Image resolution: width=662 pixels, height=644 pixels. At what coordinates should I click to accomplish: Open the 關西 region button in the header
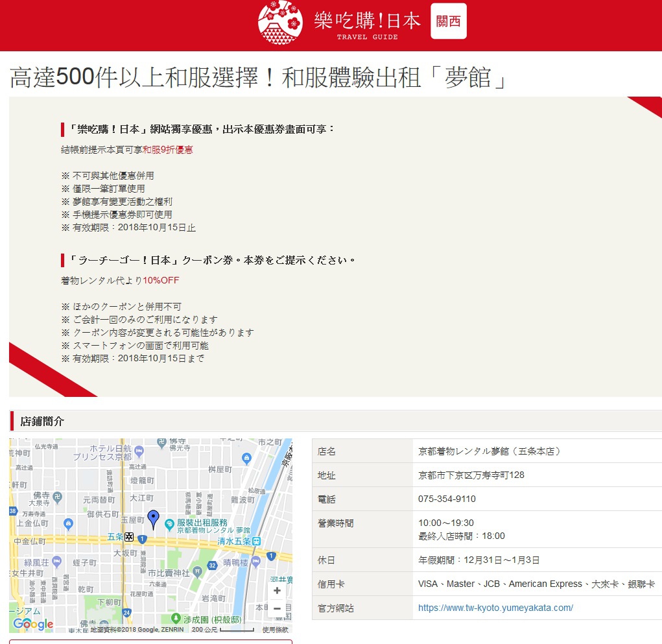tap(449, 21)
